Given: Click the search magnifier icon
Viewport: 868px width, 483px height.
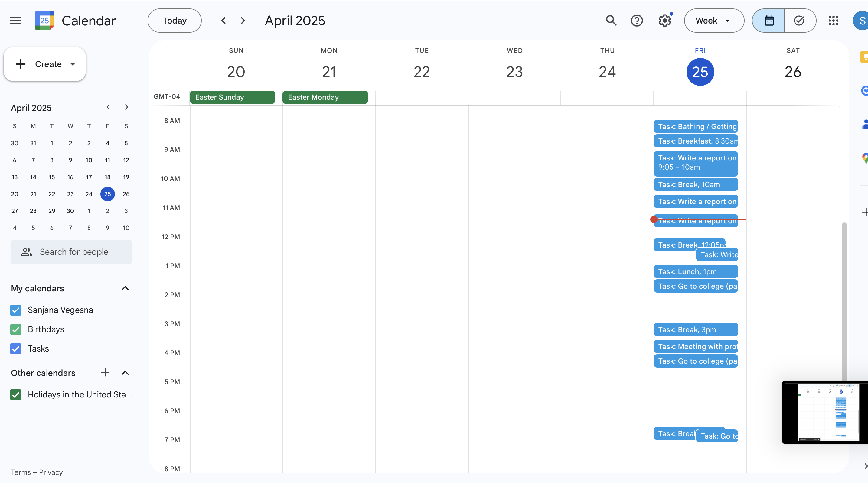Looking at the screenshot, I should click(x=611, y=21).
